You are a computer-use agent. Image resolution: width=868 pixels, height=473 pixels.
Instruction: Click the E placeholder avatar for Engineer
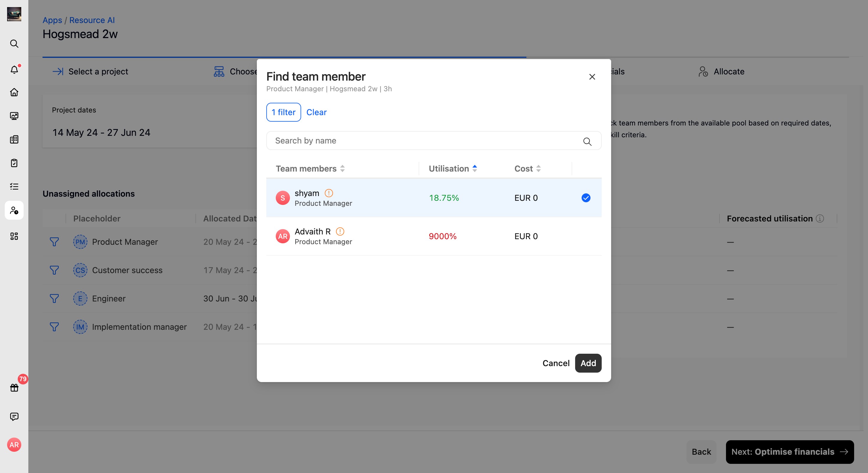[80, 299]
